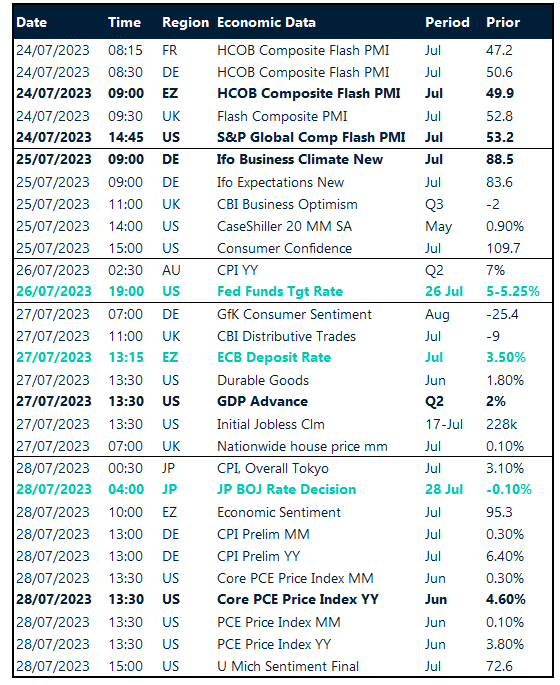Screen dimensions: 560x685
Task: Click the Core PCE Price Index YY row
Action: [x=283, y=600]
